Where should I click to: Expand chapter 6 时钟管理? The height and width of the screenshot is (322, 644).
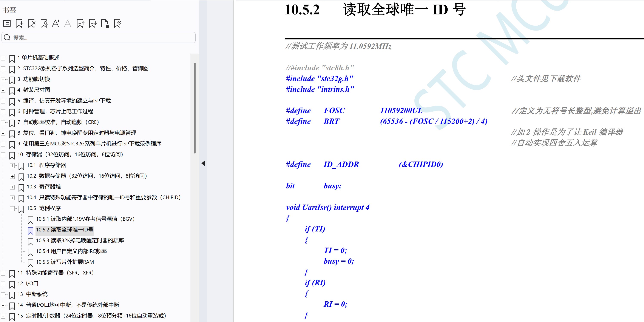coord(3,112)
